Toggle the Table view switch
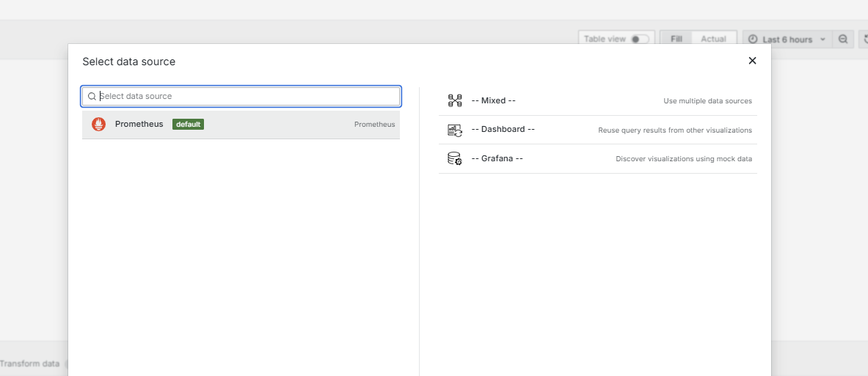Image resolution: width=868 pixels, height=376 pixels. 639,40
